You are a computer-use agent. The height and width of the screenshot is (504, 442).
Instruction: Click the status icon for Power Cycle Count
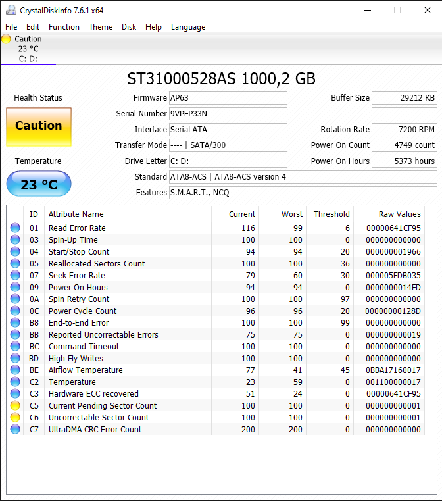coord(15,311)
